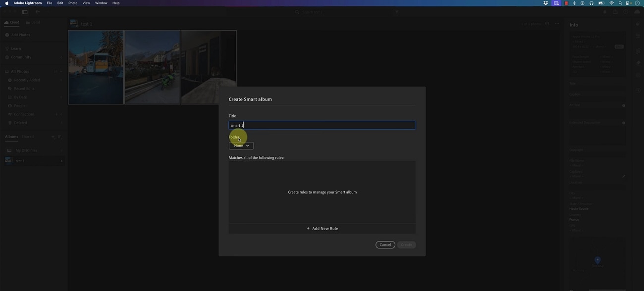The image size is (644, 291).
Task: Open the Adobe Lightroom app menu
Action: pyautogui.click(x=28, y=3)
